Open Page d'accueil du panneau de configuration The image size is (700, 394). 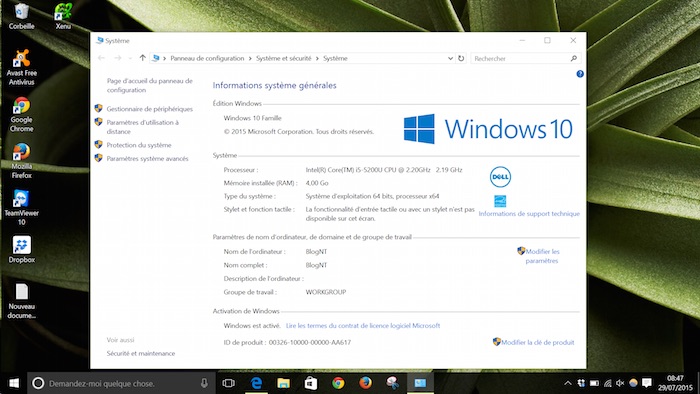coord(150,85)
